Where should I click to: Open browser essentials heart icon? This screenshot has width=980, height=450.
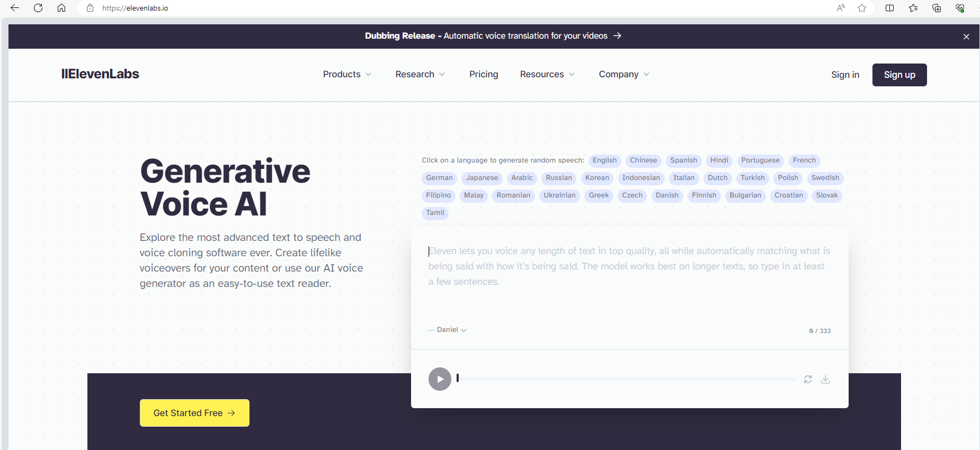[x=960, y=8]
